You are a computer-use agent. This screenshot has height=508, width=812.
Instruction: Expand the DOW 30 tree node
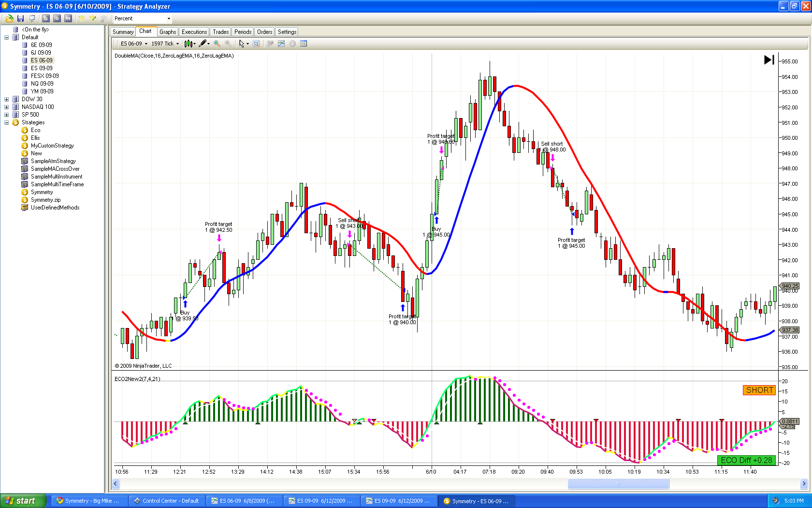tap(7, 99)
